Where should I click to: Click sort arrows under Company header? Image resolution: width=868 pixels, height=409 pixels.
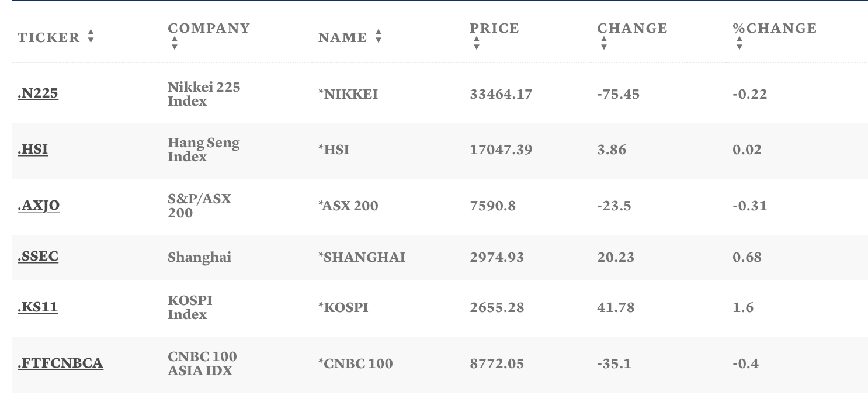pyautogui.click(x=174, y=43)
